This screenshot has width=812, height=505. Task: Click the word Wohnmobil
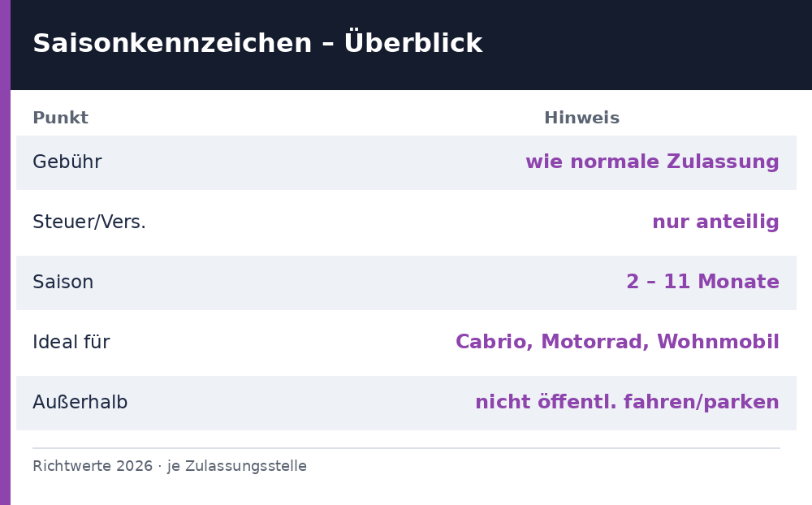click(x=719, y=342)
